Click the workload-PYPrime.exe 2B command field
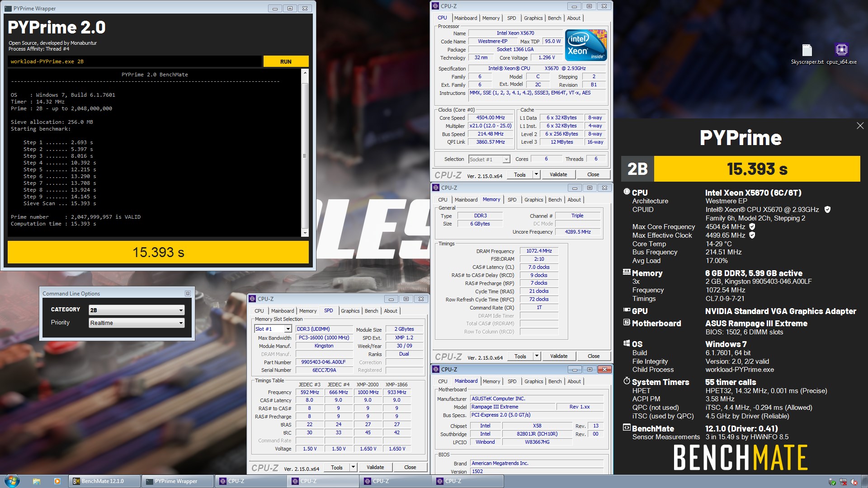 [x=135, y=61]
